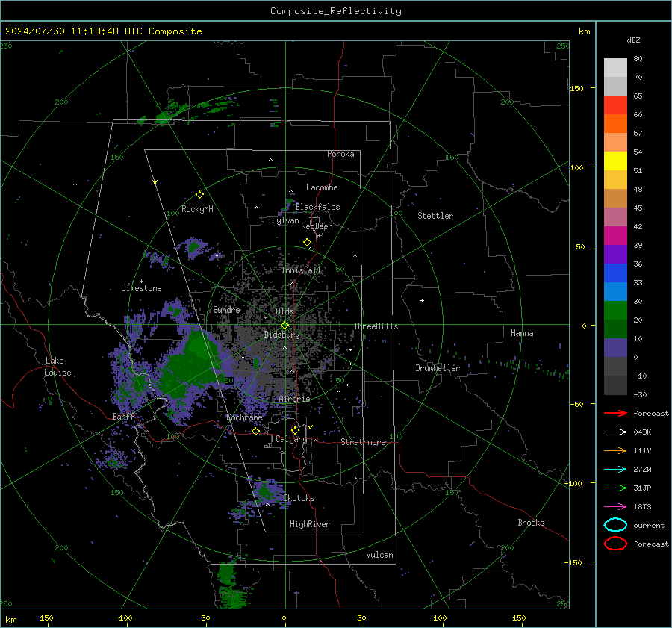This screenshot has width=672, height=628.
Task: Click the Banff label
Action: pos(123,416)
